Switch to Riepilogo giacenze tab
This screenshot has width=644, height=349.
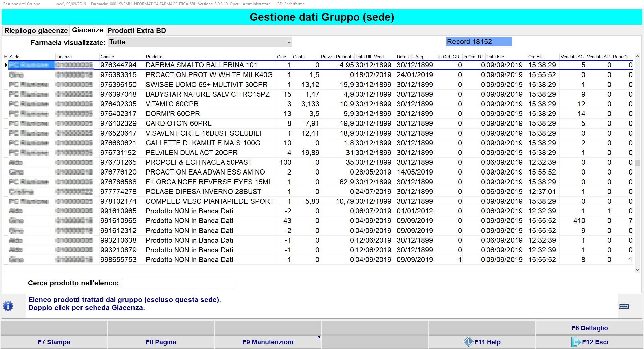coord(36,31)
